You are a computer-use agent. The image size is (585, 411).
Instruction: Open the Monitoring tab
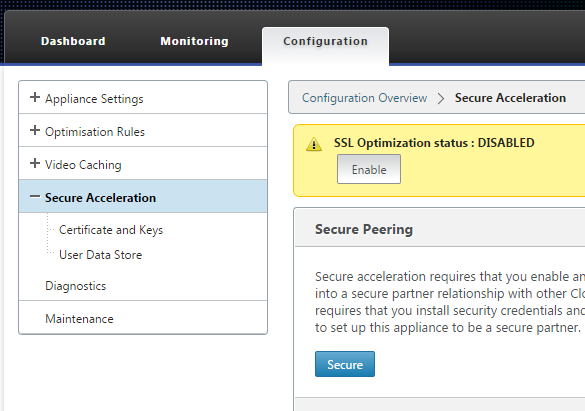[194, 41]
